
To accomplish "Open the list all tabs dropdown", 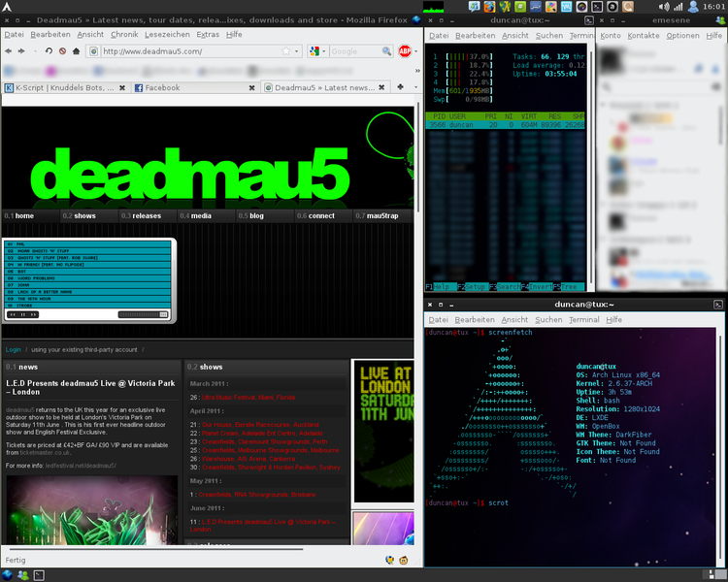I will click(416, 86).
